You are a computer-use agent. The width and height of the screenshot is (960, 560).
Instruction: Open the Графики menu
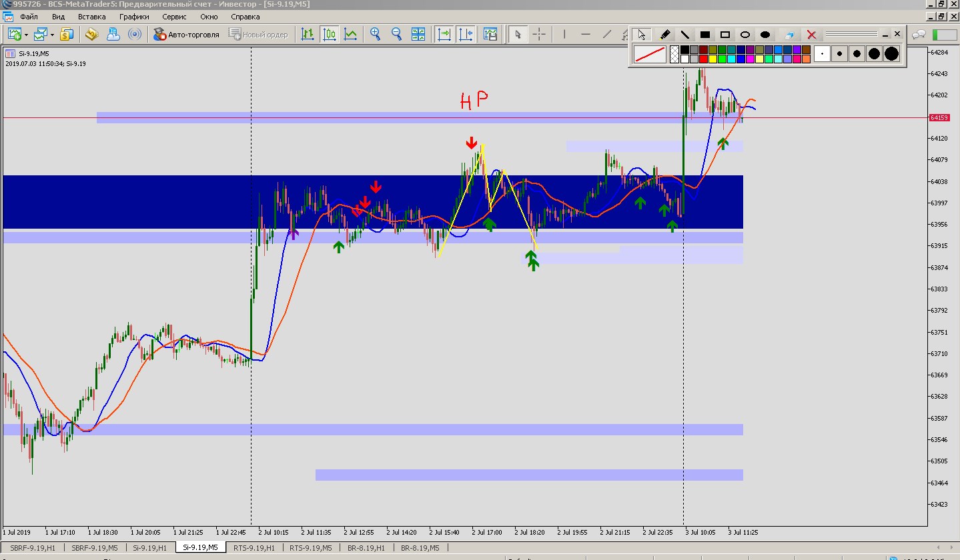(x=133, y=17)
